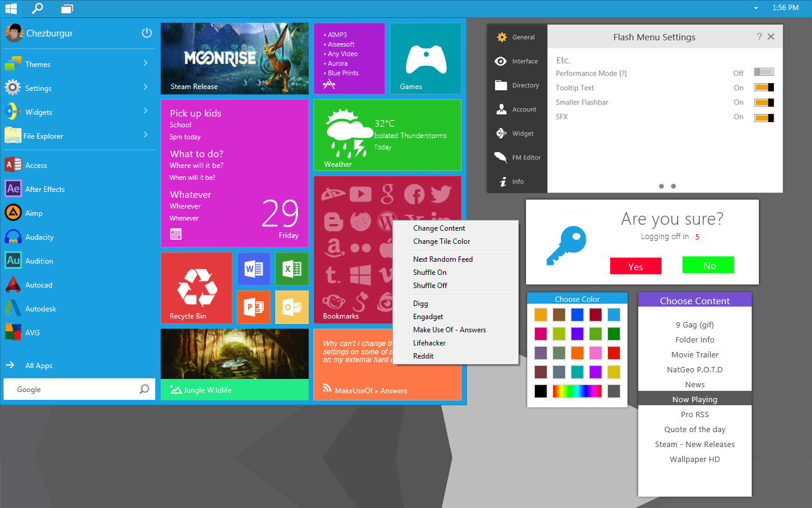Click the 1:56 PM clock
Screen dimensions: 812x508
click(x=785, y=8)
